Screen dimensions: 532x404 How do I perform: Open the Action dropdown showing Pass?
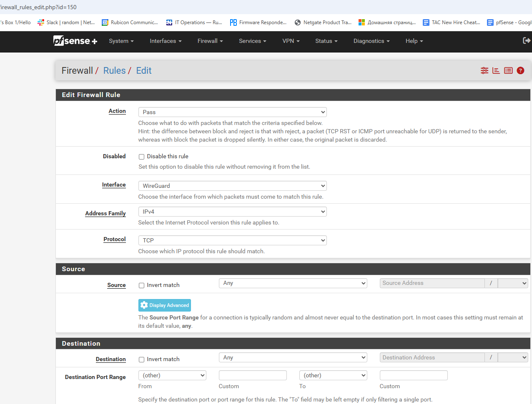(232, 112)
